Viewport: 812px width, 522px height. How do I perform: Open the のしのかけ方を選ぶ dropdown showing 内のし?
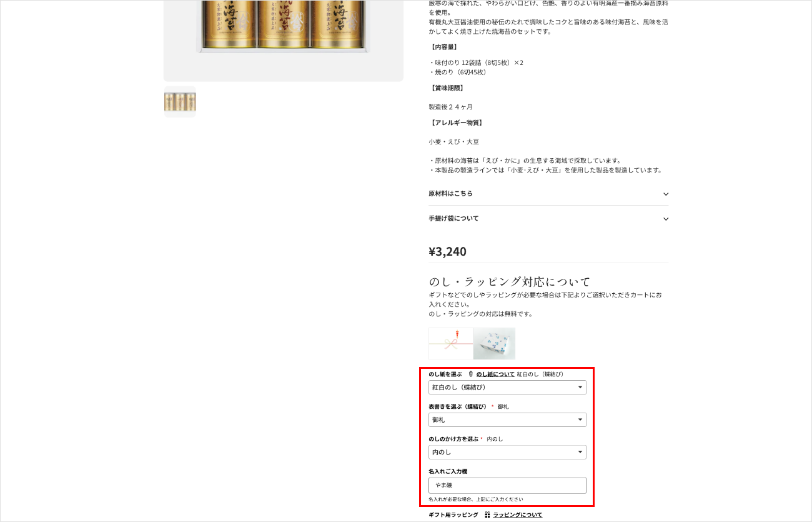point(507,452)
